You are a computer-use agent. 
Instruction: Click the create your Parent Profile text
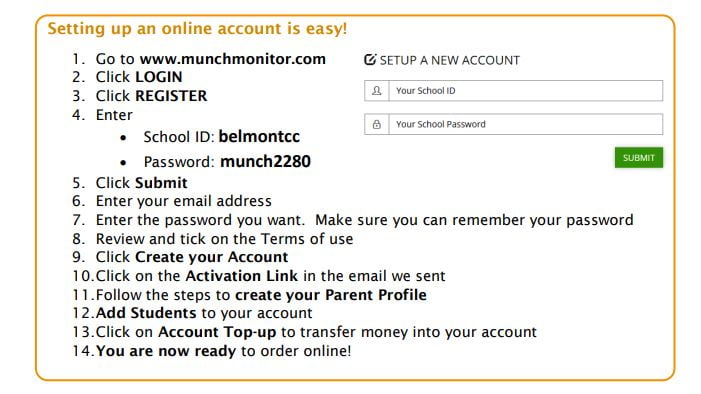[x=331, y=295]
